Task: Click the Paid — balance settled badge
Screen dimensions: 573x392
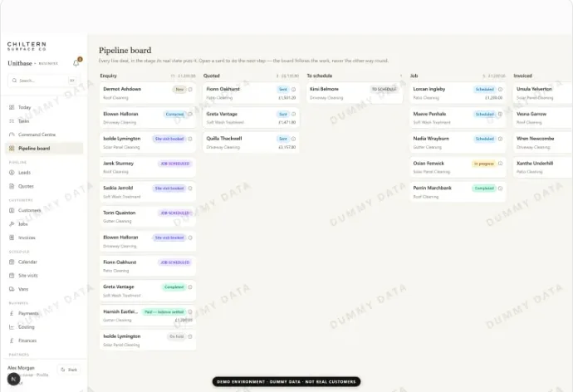Action: [164, 312]
